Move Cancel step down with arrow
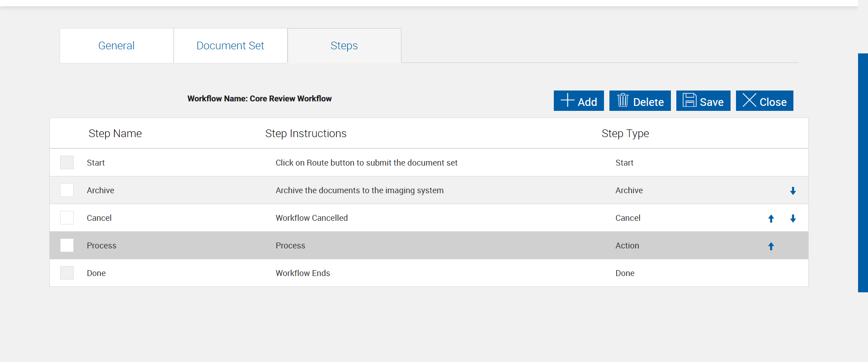The height and width of the screenshot is (362, 868). pos(793,219)
